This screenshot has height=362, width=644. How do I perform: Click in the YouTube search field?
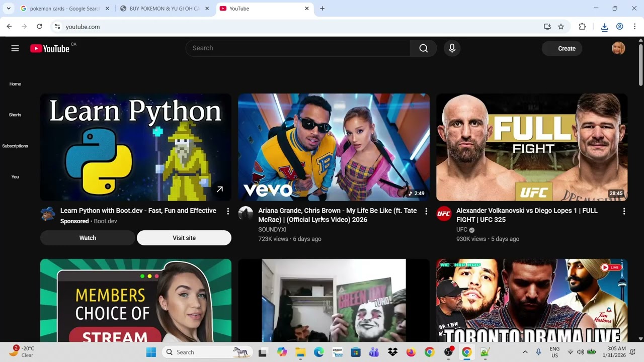(298, 48)
